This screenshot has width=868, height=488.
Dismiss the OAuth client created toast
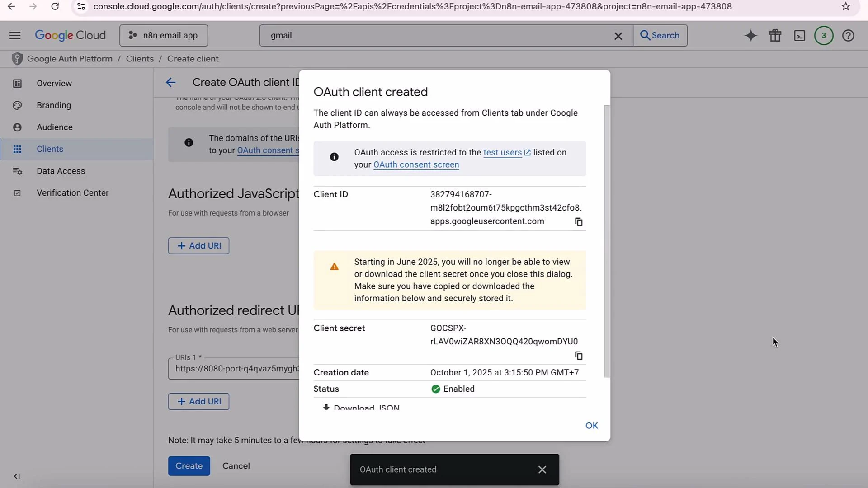(x=542, y=470)
